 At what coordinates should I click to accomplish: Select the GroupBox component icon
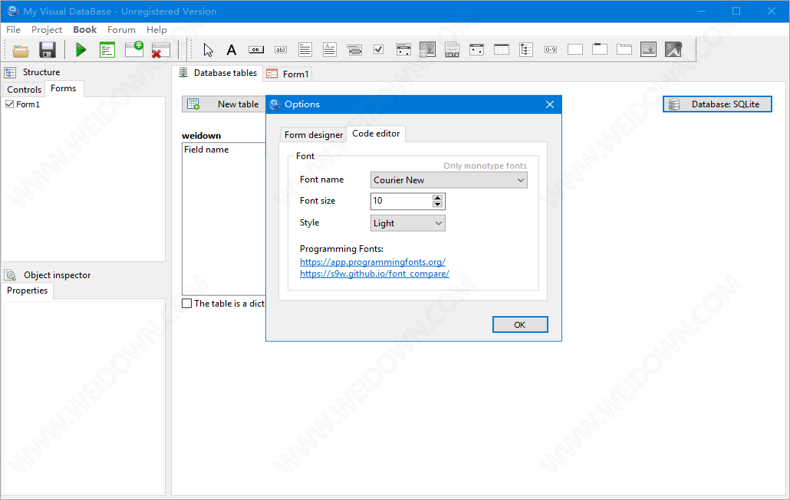(600, 49)
